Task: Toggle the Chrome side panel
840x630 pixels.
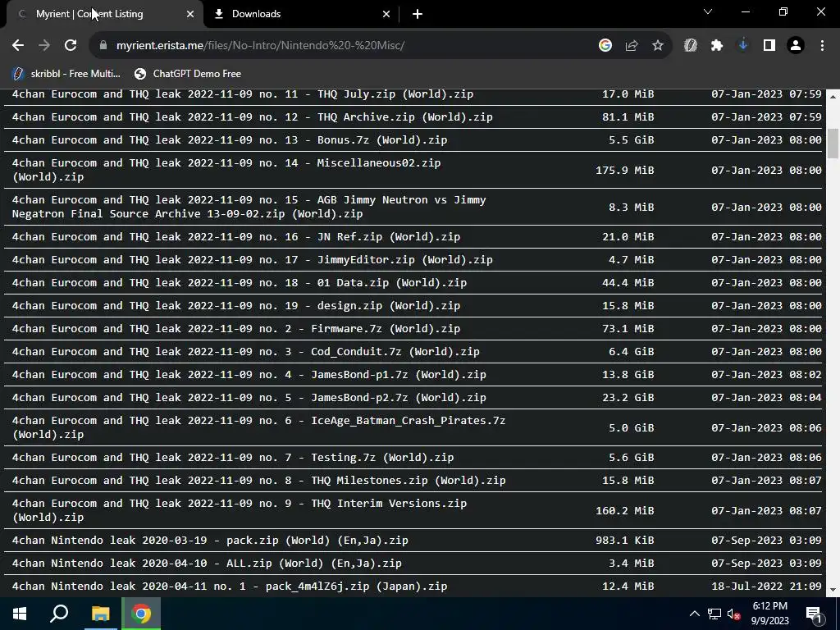Action: coord(769,46)
